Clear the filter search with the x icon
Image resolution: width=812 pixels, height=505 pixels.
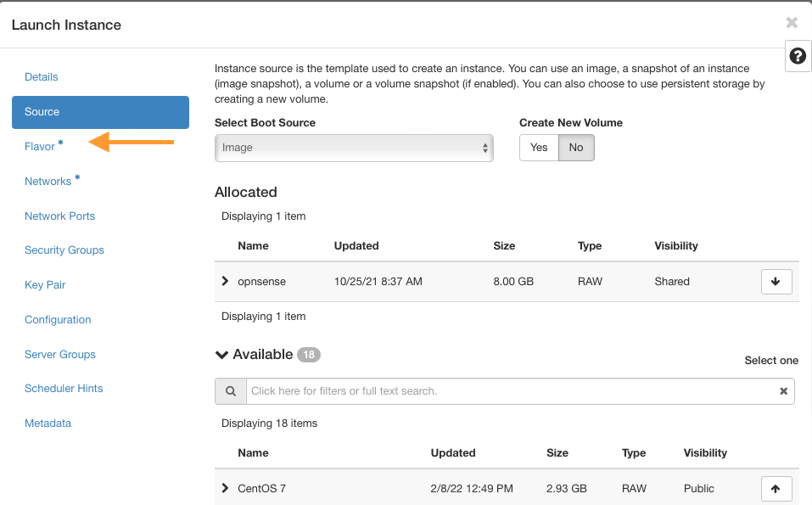pyautogui.click(x=784, y=391)
